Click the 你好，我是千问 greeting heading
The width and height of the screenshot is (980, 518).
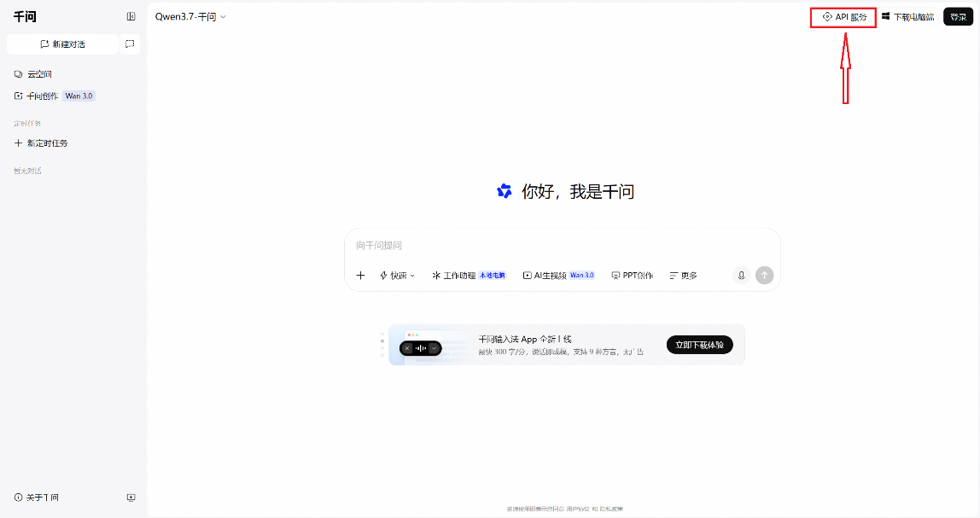pyautogui.click(x=578, y=192)
